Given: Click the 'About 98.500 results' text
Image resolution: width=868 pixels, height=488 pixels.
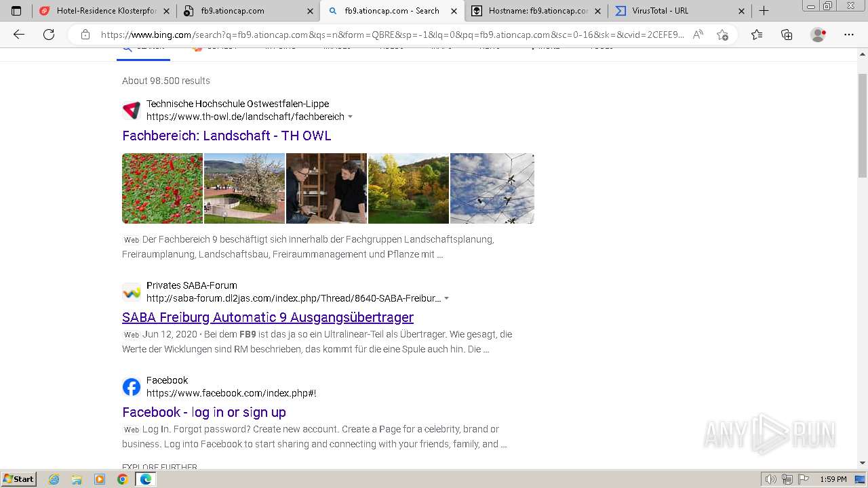Looking at the screenshot, I should [166, 81].
